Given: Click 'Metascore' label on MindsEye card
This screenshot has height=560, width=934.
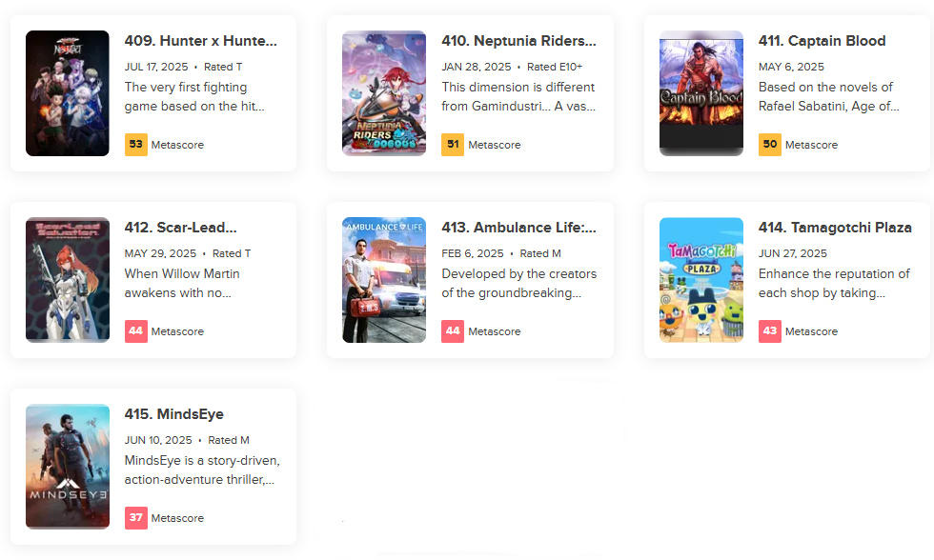Looking at the screenshot, I should tap(177, 519).
